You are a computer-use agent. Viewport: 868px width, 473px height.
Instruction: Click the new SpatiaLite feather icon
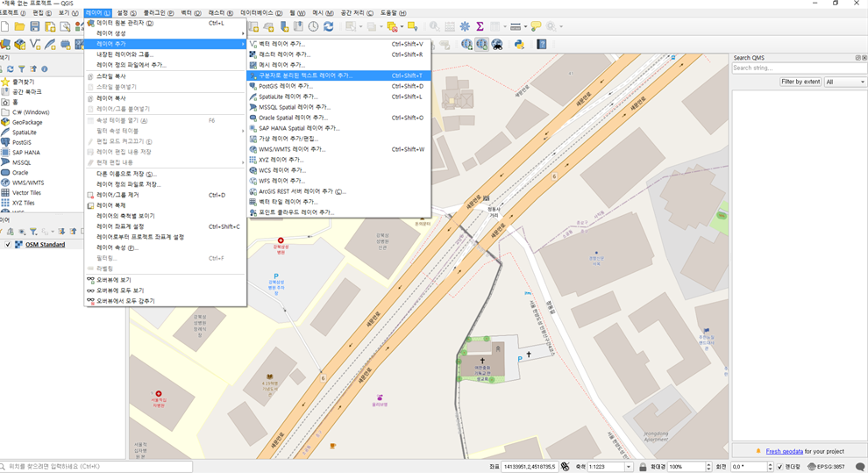[50, 44]
